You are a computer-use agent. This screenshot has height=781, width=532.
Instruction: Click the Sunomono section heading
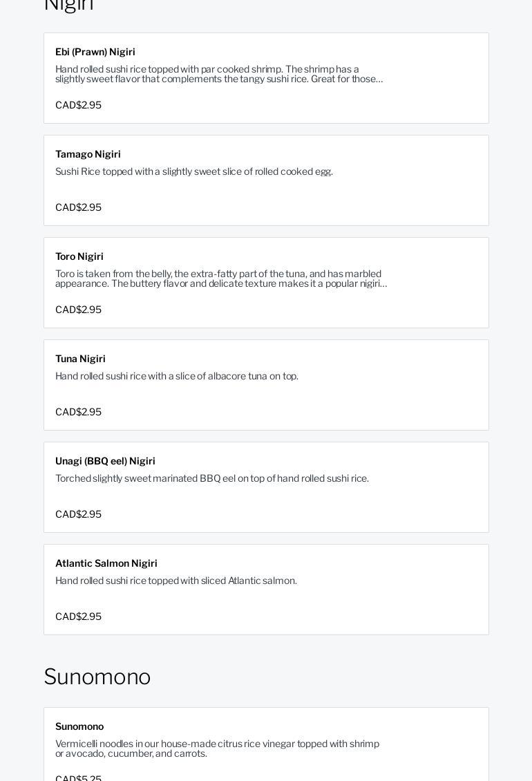[x=97, y=677]
